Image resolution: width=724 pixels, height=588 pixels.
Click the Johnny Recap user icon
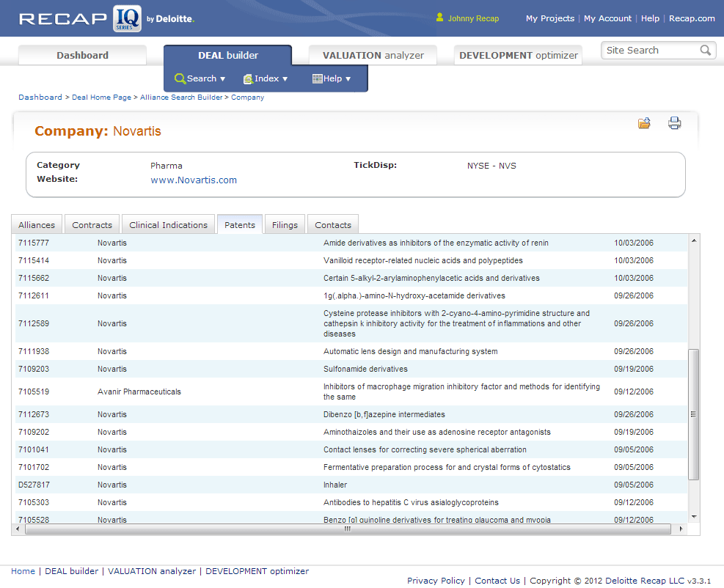coord(440,18)
